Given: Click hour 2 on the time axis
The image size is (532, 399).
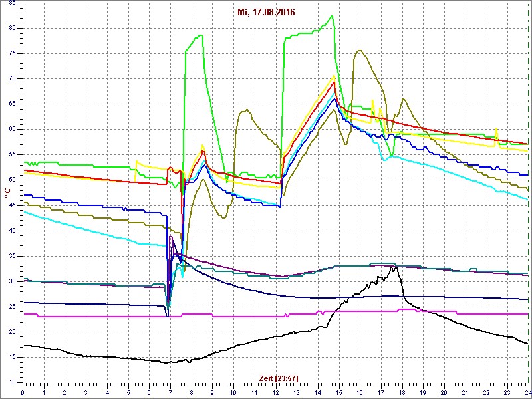Looking at the screenshot, I should (65, 391).
